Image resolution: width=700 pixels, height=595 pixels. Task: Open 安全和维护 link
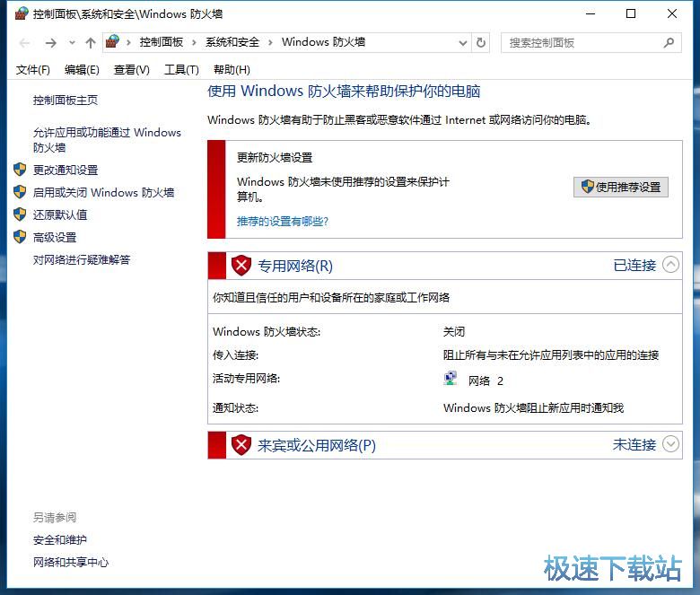60,540
